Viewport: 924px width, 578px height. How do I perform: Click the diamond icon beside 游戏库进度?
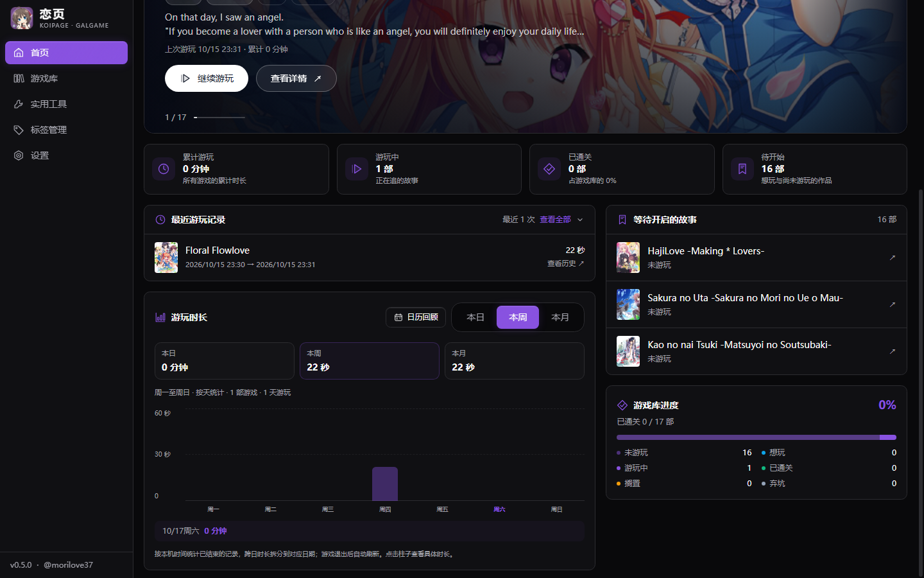coord(622,405)
